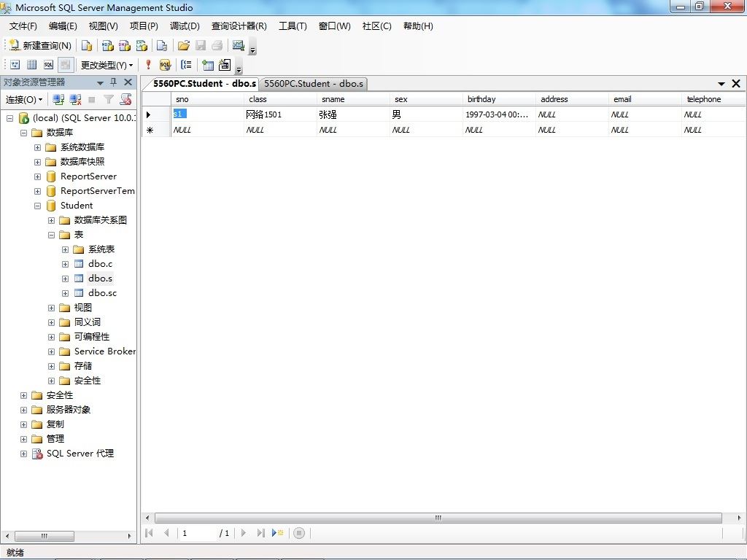Expand the ReportServer database node
This screenshot has height=560, width=747.
click(x=38, y=176)
